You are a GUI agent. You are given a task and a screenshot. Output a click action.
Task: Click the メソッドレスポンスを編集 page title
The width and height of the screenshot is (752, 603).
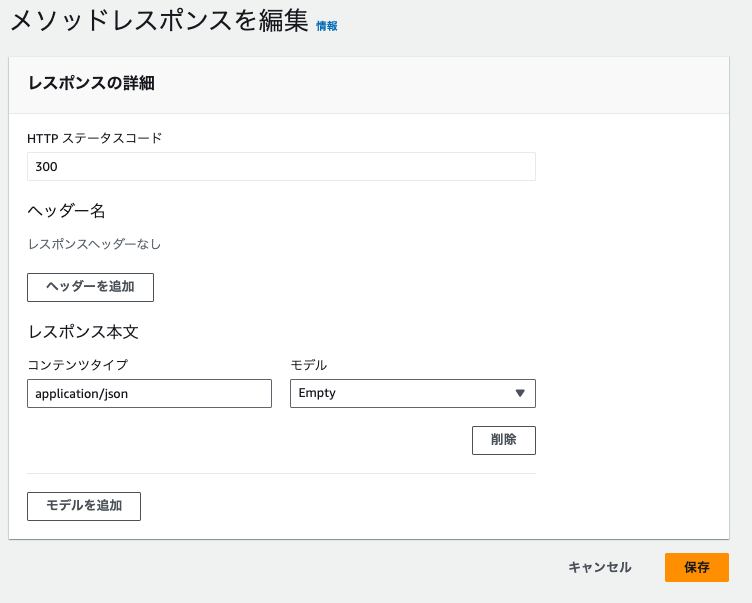[x=160, y=22]
